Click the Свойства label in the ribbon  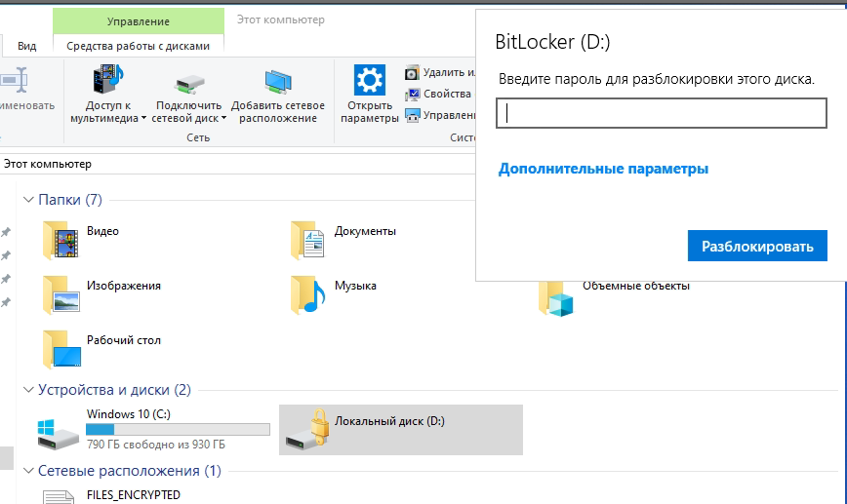pos(447,94)
